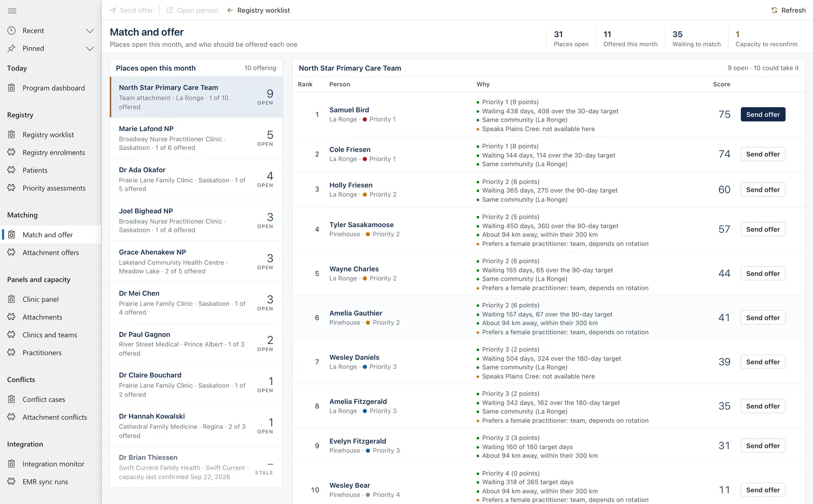Click the Program dashboard icon

pyautogui.click(x=11, y=88)
